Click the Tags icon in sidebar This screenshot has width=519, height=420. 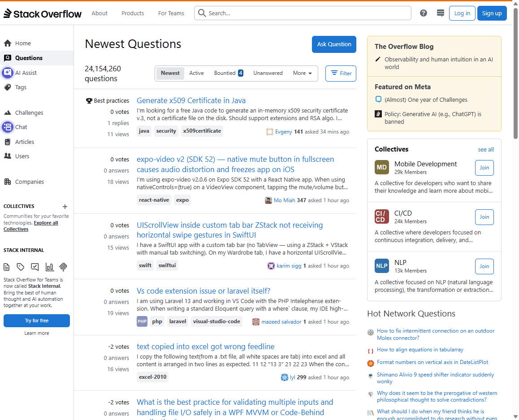[x=8, y=87]
